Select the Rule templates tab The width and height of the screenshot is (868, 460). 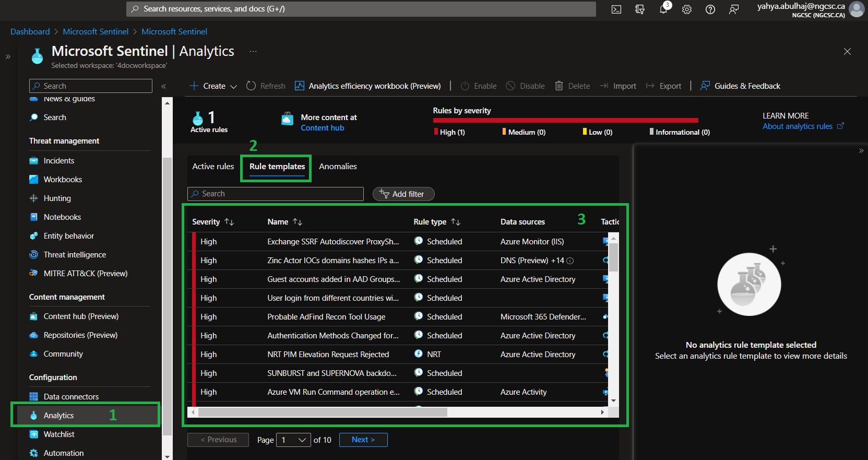(x=277, y=167)
